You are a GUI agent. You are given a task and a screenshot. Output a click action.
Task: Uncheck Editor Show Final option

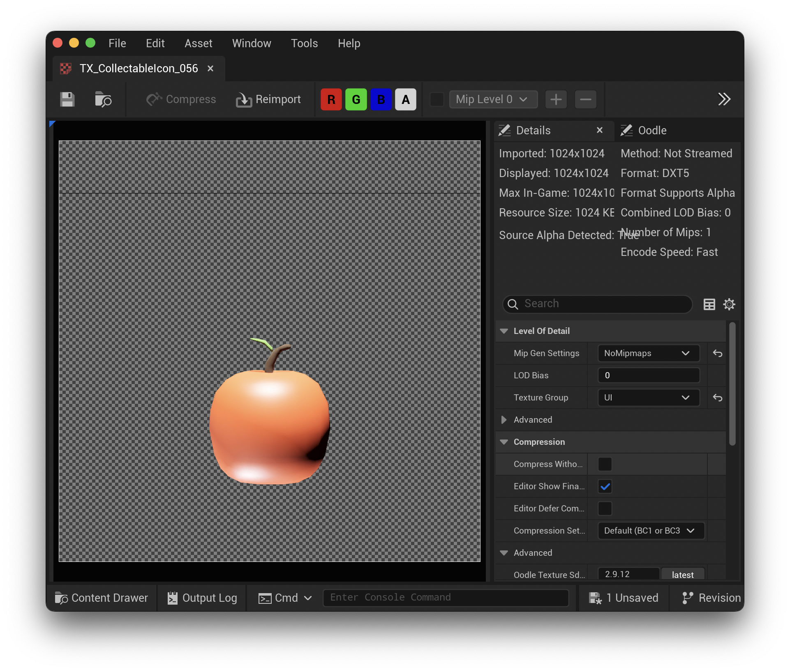tap(605, 486)
